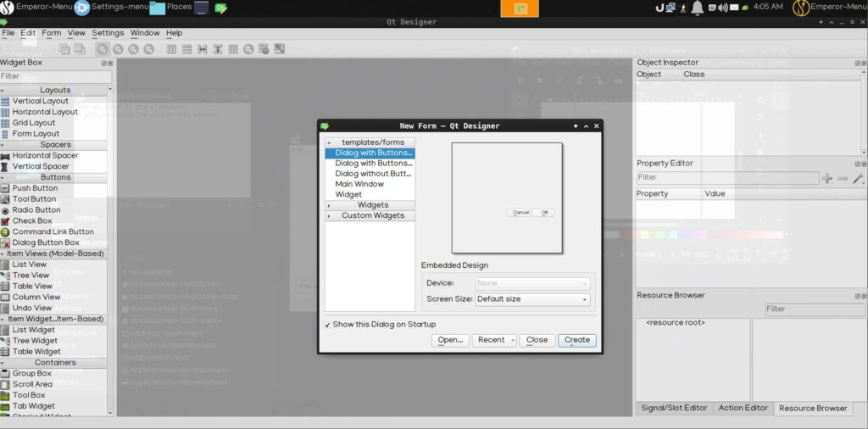Click the Close button in New Form
The width and height of the screenshot is (868, 429).
coord(537,341)
